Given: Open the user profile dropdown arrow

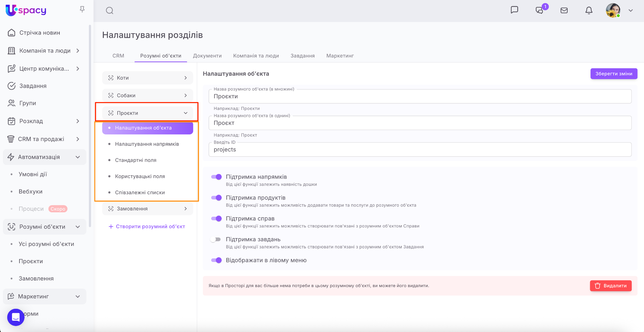Looking at the screenshot, I should coord(630,10).
